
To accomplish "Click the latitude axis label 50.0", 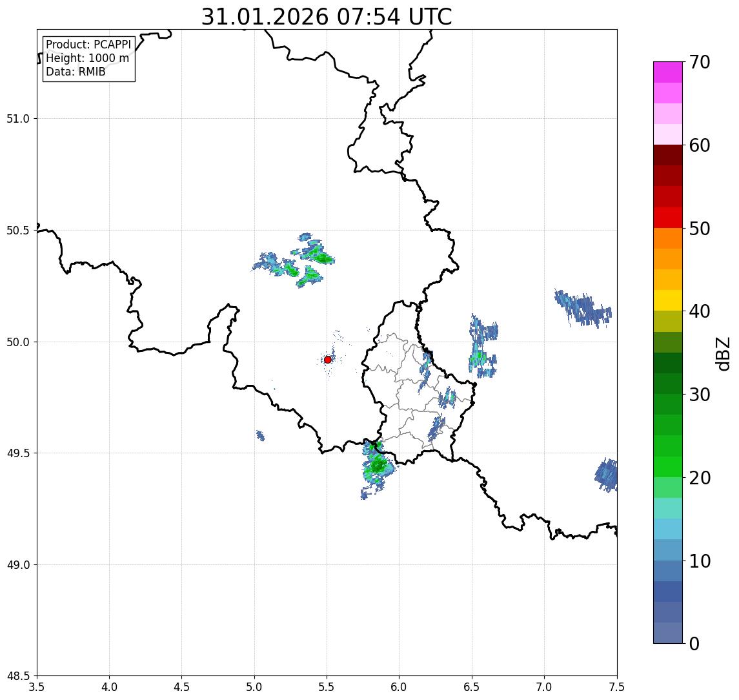I will point(18,342).
